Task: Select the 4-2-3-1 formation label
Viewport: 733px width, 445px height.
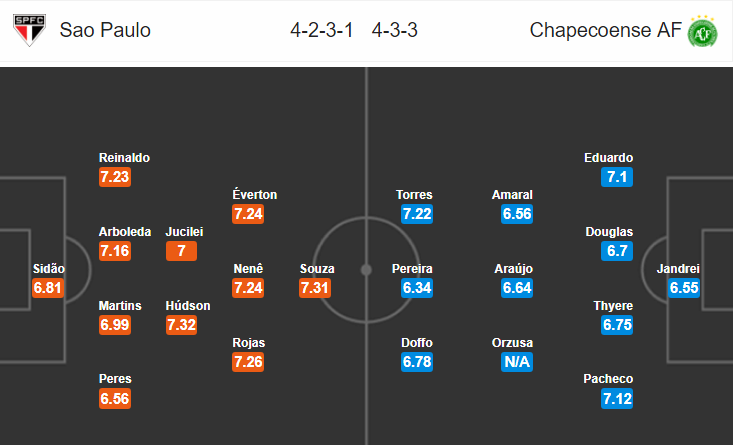Action: coord(323,30)
